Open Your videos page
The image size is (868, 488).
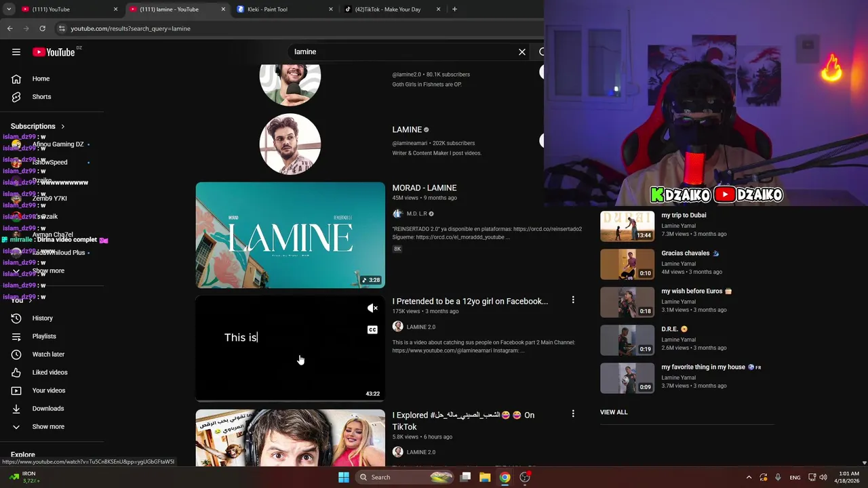(49, 390)
